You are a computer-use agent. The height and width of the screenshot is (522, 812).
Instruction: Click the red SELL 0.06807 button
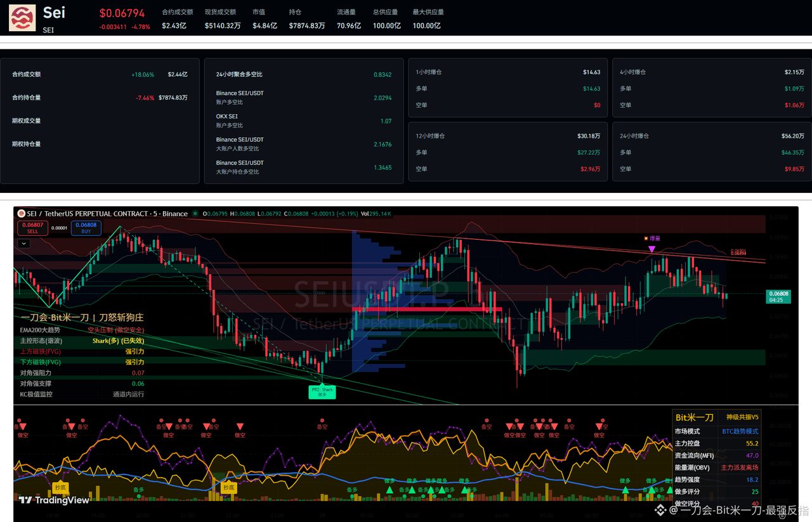pyautogui.click(x=33, y=228)
